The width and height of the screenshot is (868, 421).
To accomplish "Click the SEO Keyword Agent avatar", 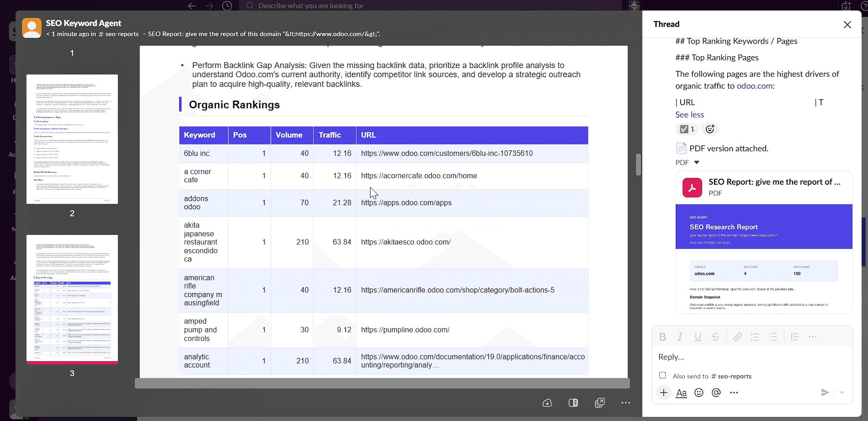I will tap(32, 28).
